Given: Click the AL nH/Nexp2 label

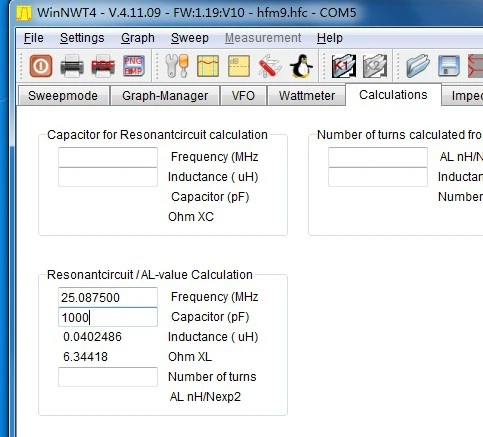Looking at the screenshot, I should [x=205, y=397].
